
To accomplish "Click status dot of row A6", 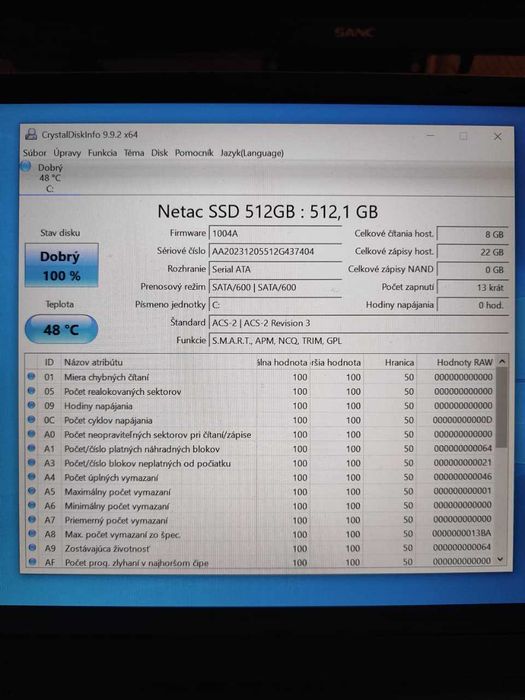I will [x=31, y=505].
